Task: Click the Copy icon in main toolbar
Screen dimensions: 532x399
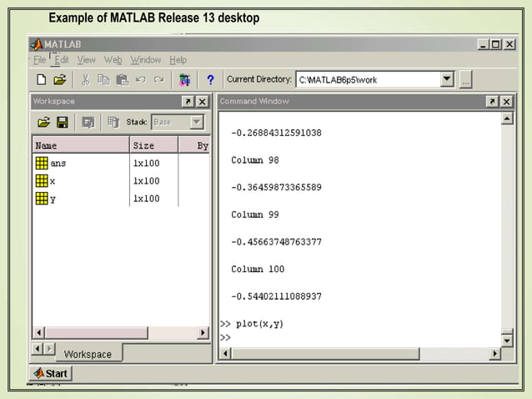Action: pyautogui.click(x=103, y=80)
